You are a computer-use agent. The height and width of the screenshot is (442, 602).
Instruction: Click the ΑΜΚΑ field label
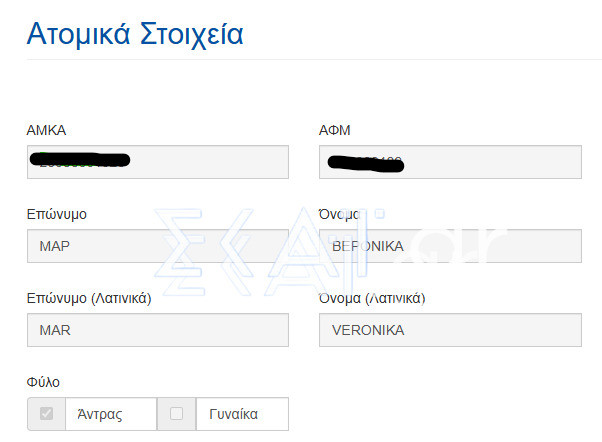(x=46, y=130)
